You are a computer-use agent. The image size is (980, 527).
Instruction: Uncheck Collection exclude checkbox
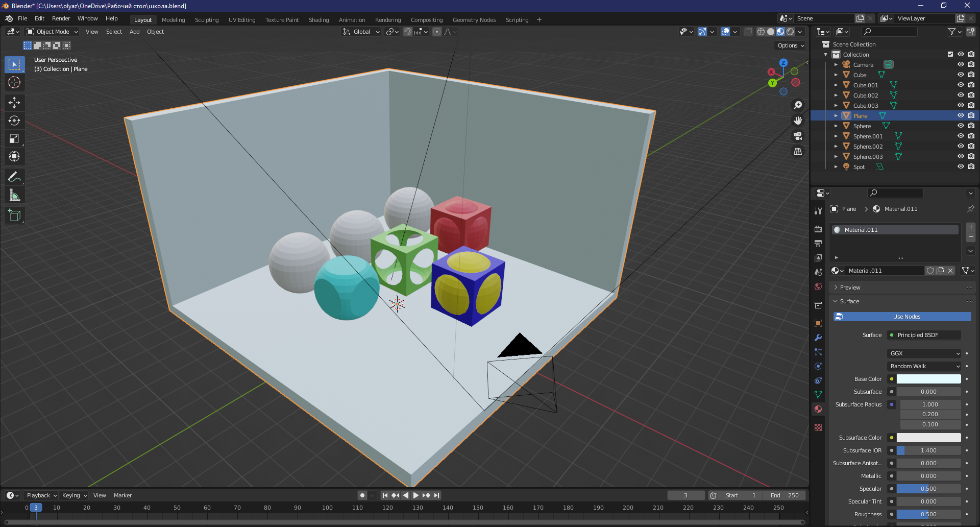950,54
